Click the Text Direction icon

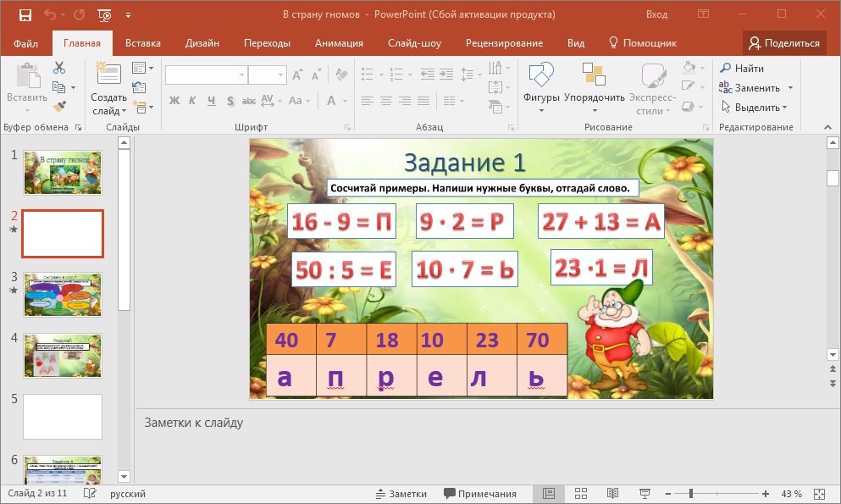point(495,68)
